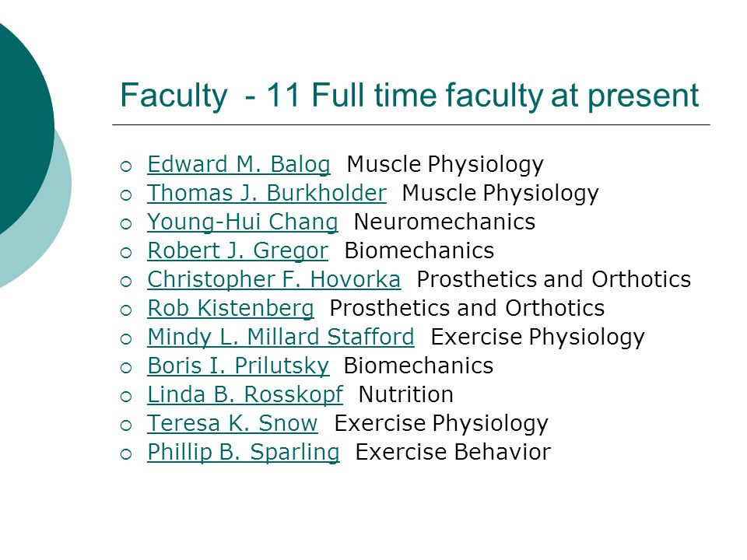The image size is (747, 560).
Task: Click the bullet marker beside Edward M. Balog
Action: [126, 166]
